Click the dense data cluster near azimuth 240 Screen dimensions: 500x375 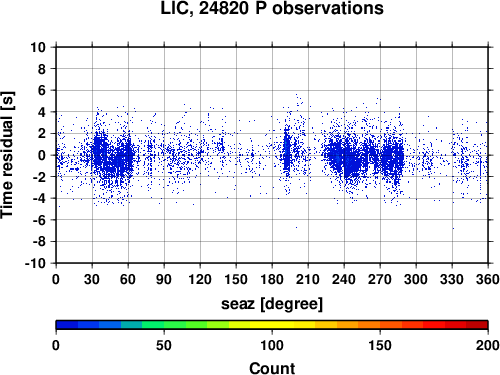click(x=348, y=157)
